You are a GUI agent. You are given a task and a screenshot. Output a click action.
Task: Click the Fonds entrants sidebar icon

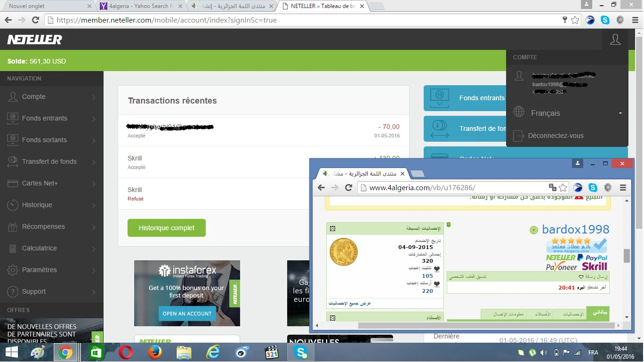coord(13,119)
